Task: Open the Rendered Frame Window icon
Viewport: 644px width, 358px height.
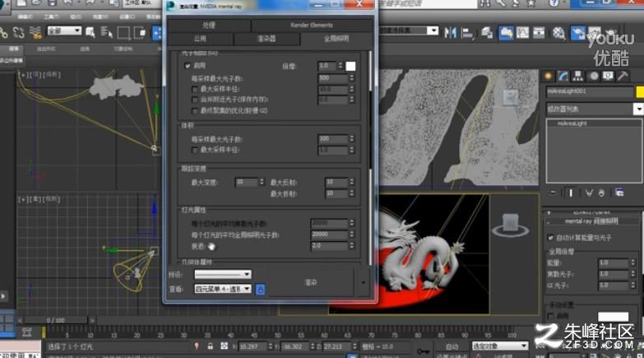Action: coord(595,32)
